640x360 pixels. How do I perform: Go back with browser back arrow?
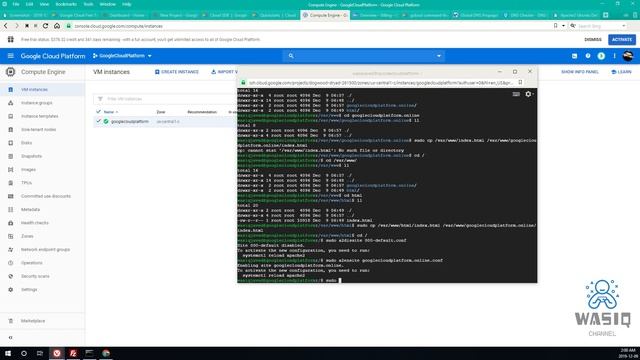tap(6, 26)
